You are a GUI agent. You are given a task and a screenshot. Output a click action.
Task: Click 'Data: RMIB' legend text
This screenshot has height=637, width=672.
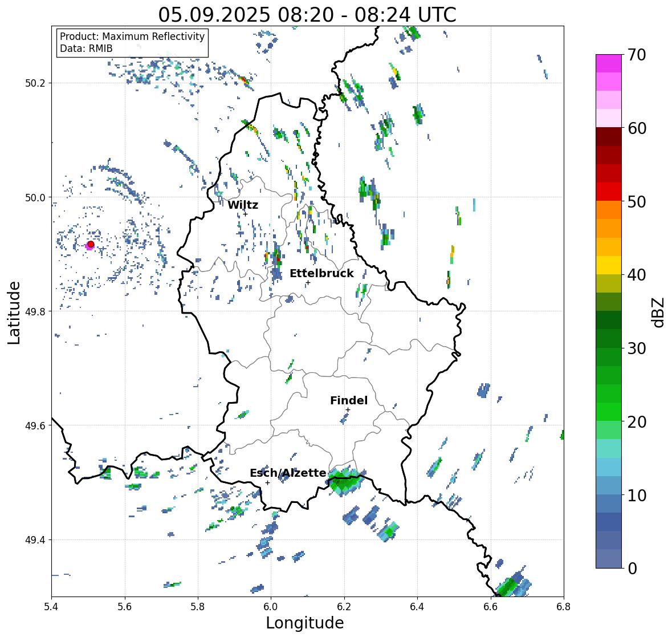pyautogui.click(x=86, y=48)
